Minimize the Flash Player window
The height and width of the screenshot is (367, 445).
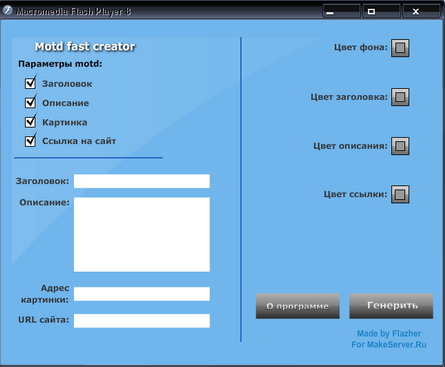pos(341,11)
